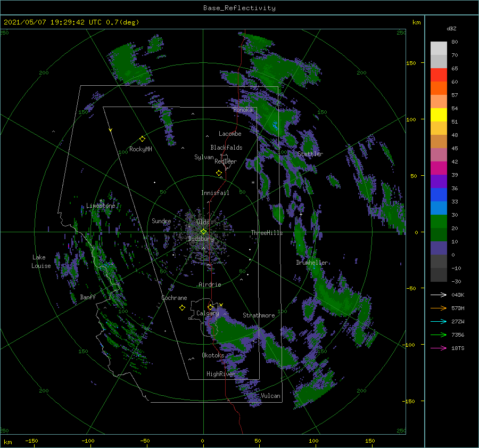The height and width of the screenshot is (448, 479).
Task: Click the dBZ legend heading
Action: (451, 29)
